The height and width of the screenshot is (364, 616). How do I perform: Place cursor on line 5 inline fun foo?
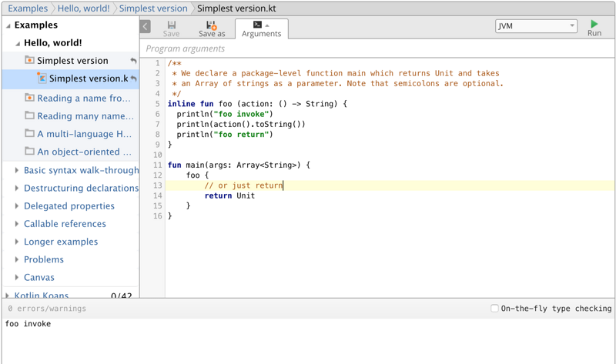click(257, 104)
